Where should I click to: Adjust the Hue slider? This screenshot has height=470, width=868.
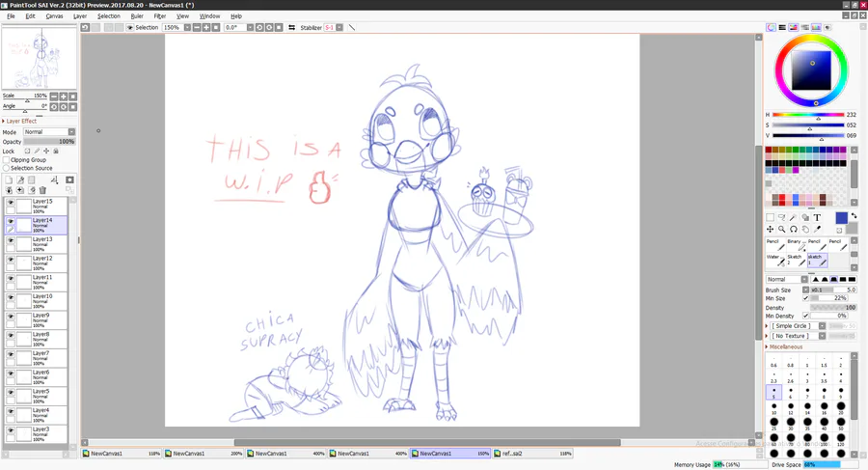(808, 115)
